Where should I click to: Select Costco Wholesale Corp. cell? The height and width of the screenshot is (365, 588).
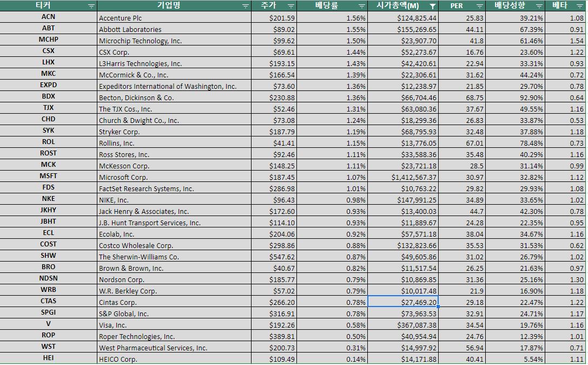[x=174, y=244]
